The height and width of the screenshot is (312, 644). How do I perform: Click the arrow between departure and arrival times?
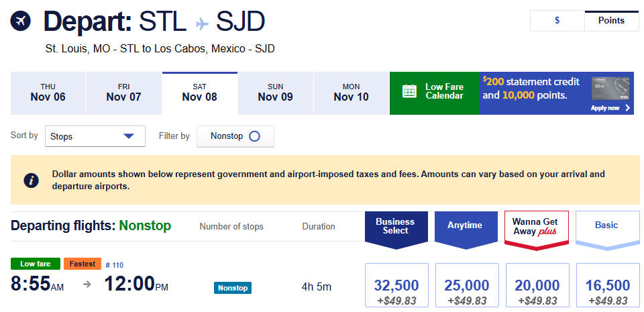(87, 284)
